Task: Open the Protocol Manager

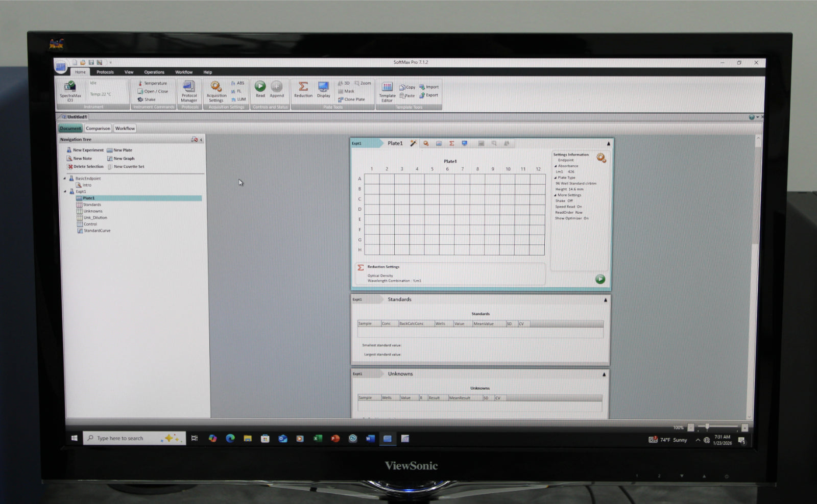Action: [189, 90]
